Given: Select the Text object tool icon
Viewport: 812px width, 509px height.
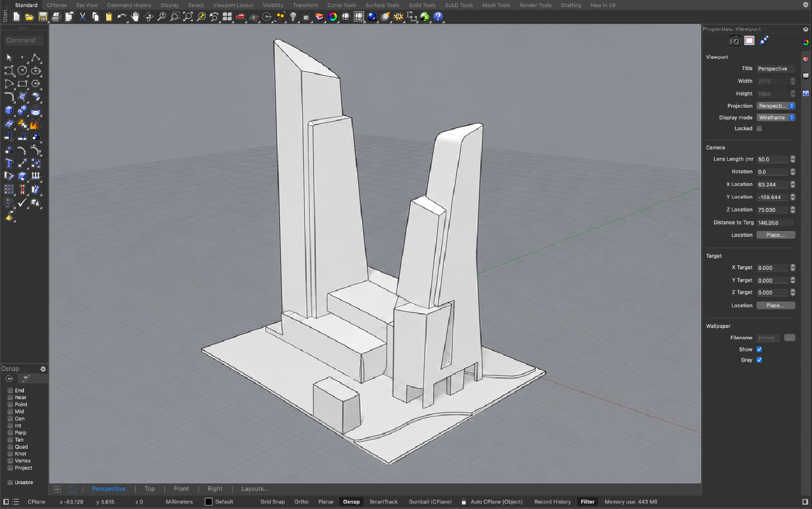Looking at the screenshot, I should (9, 163).
